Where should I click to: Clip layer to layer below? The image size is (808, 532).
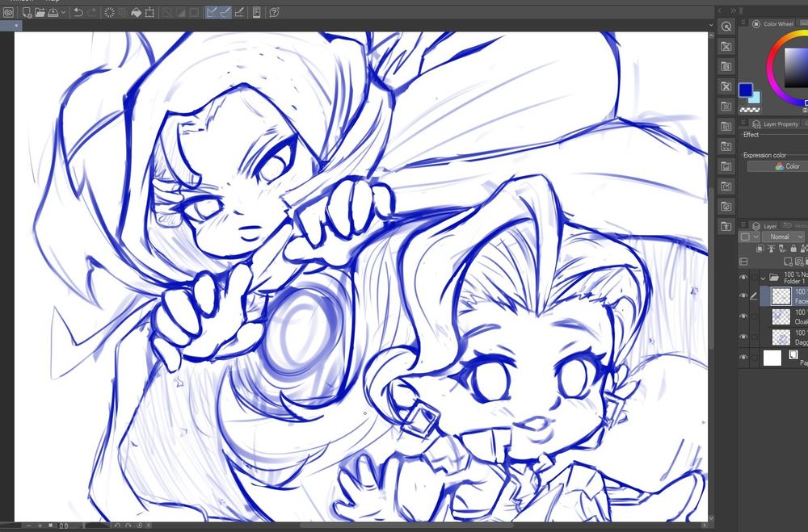pyautogui.click(x=760, y=248)
